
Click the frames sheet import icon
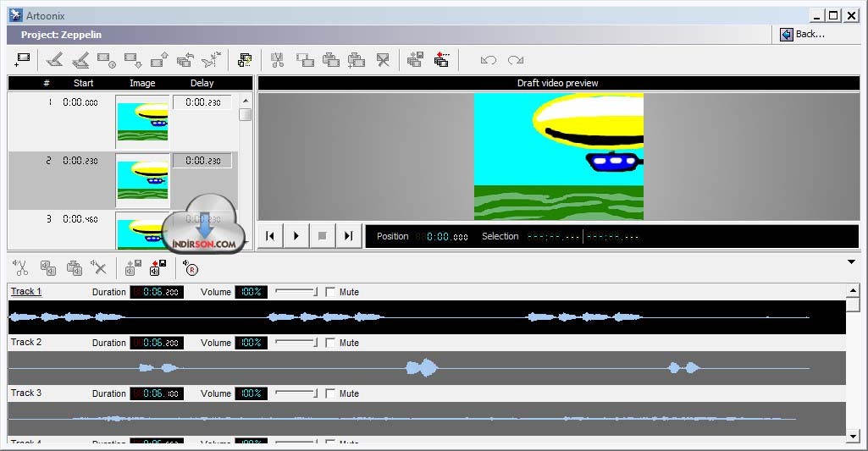[244, 60]
